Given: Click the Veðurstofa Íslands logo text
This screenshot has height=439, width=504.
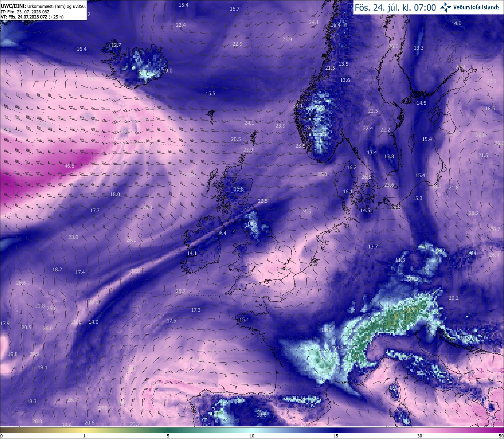Looking at the screenshot, I should (x=476, y=7).
